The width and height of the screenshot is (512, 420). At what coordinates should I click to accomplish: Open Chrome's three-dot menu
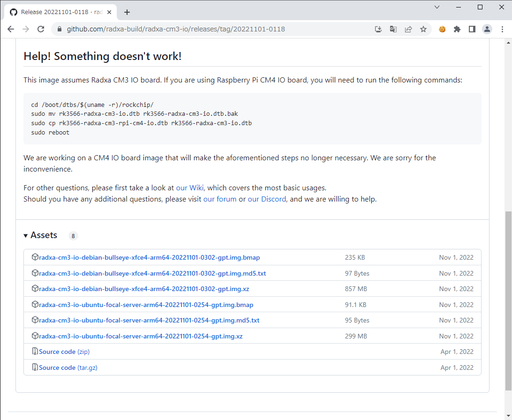pyautogui.click(x=502, y=30)
